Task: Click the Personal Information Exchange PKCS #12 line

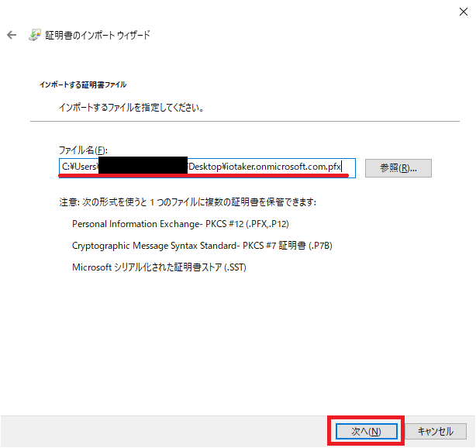Action: tap(181, 224)
